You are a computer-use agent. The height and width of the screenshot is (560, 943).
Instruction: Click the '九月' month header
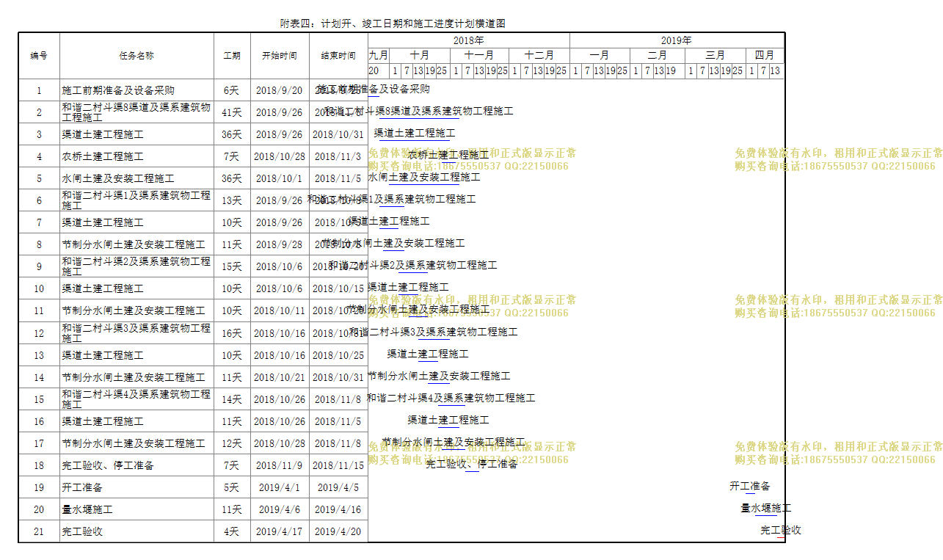379,55
